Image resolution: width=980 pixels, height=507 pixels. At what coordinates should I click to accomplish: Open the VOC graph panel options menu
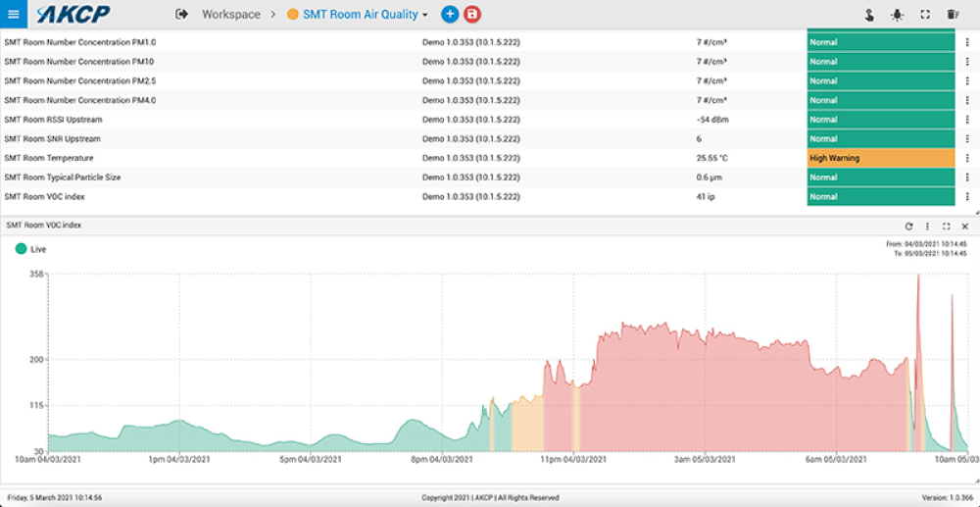pos(927,227)
